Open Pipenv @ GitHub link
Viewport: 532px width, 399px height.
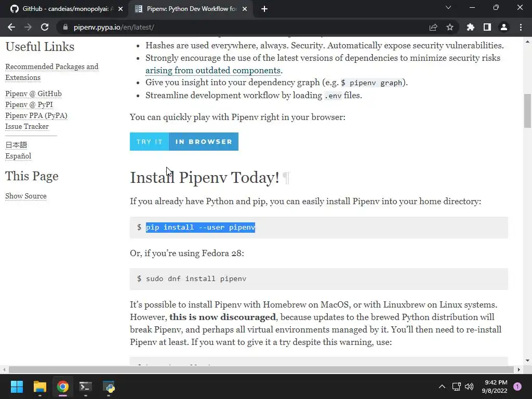pos(33,94)
